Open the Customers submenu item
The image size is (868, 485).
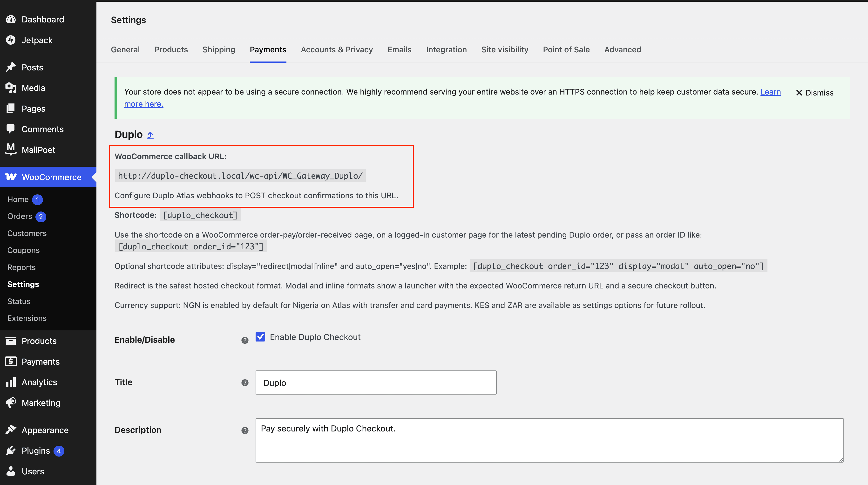point(27,233)
